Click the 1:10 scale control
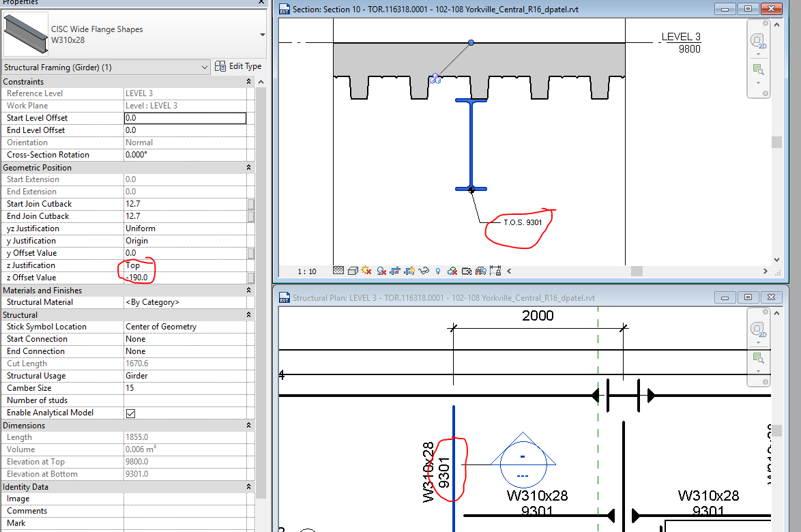This screenshot has width=801, height=532. coord(306,270)
